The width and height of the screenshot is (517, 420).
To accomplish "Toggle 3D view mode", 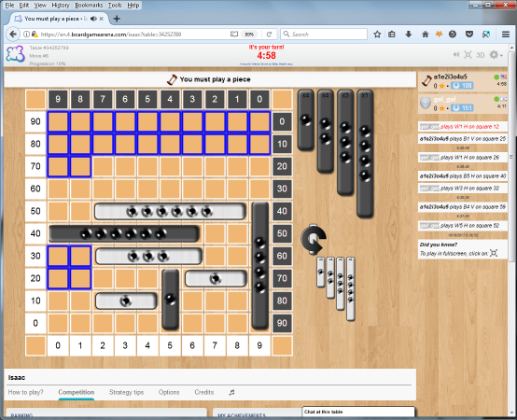I will pos(481,55).
